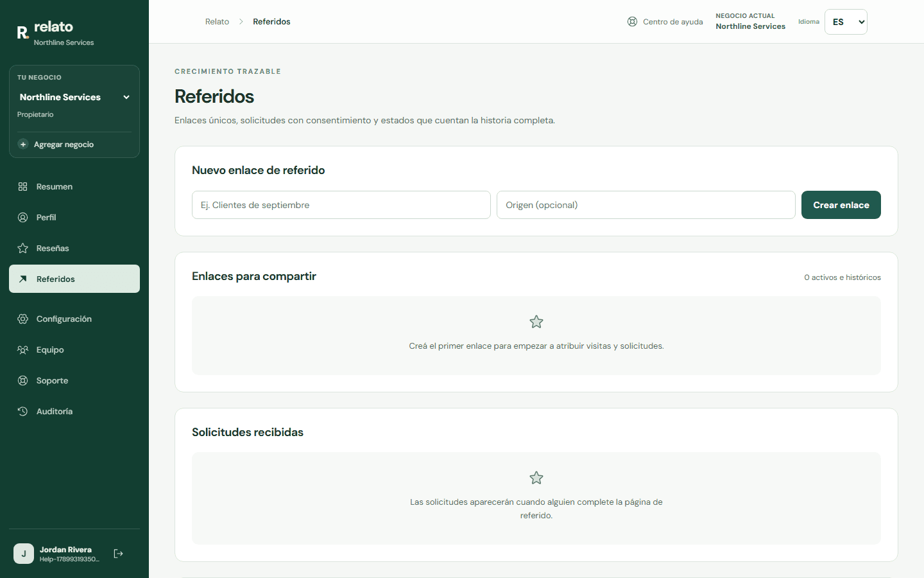Image resolution: width=924 pixels, height=578 pixels.
Task: Expand the Northline Services business selector
Action: tap(74, 97)
